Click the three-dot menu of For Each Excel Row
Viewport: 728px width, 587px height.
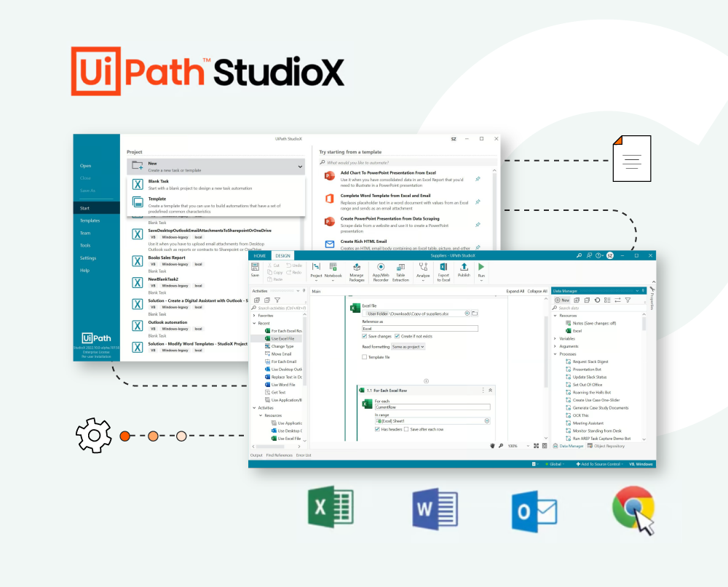click(x=483, y=391)
